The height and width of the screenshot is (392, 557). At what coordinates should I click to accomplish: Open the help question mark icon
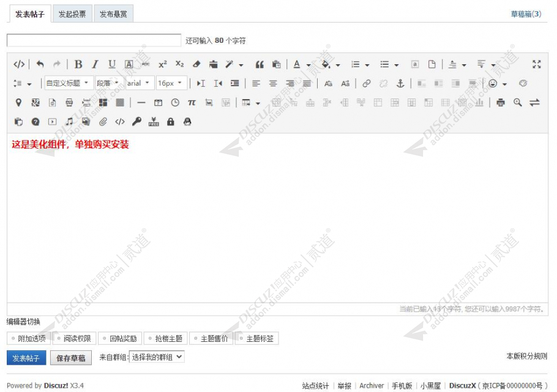click(x=36, y=122)
